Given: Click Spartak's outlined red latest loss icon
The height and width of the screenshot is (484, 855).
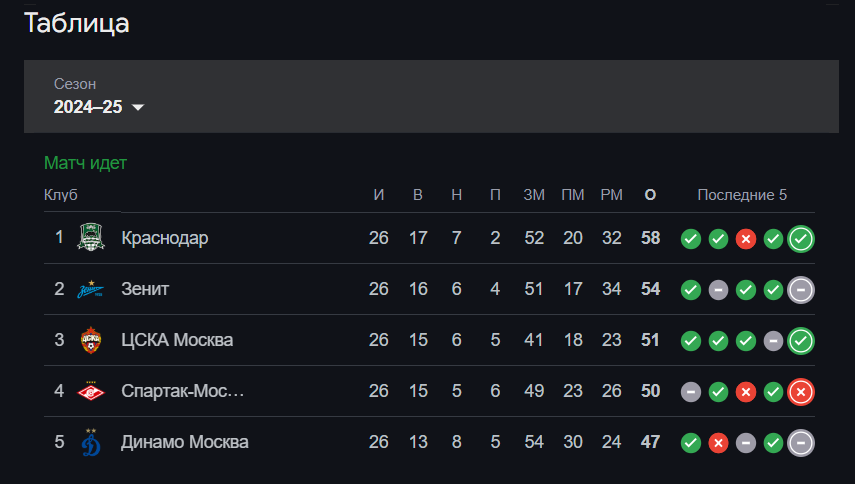Looking at the screenshot, I should click(800, 392).
